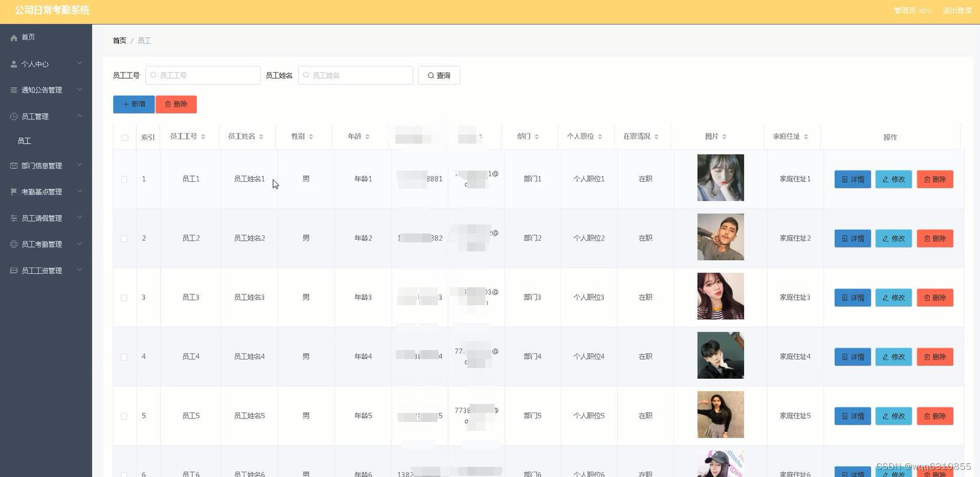Sort by 家庭住址 column arrows

pyautogui.click(x=806, y=137)
